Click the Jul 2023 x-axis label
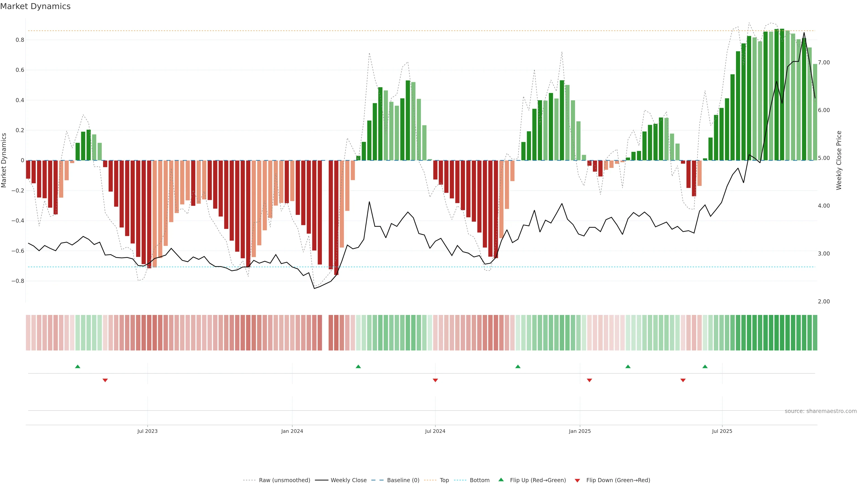 point(147,431)
